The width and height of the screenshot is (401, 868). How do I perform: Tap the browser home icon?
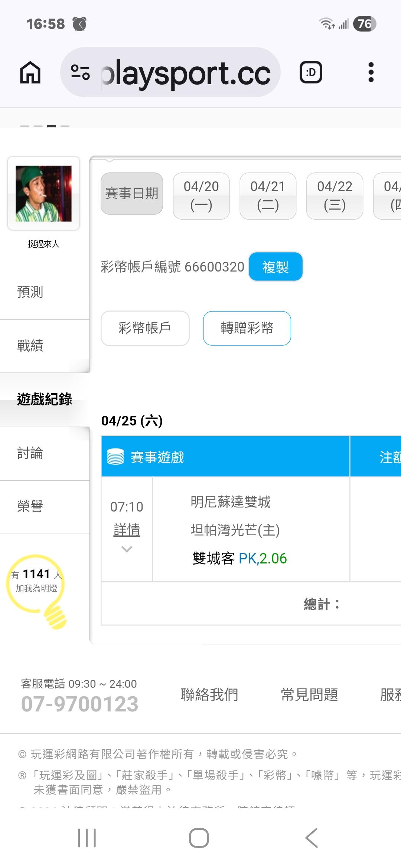click(30, 72)
